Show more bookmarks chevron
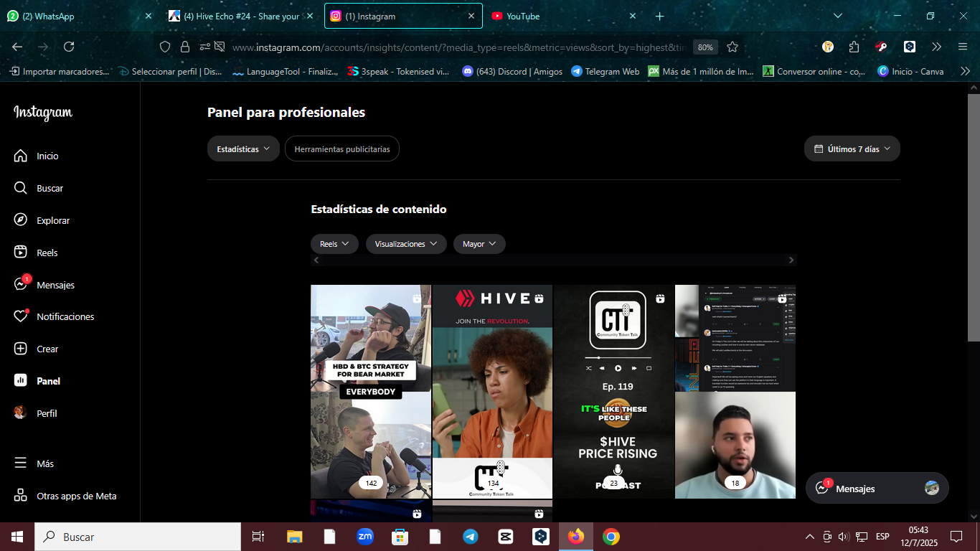 coord(965,72)
